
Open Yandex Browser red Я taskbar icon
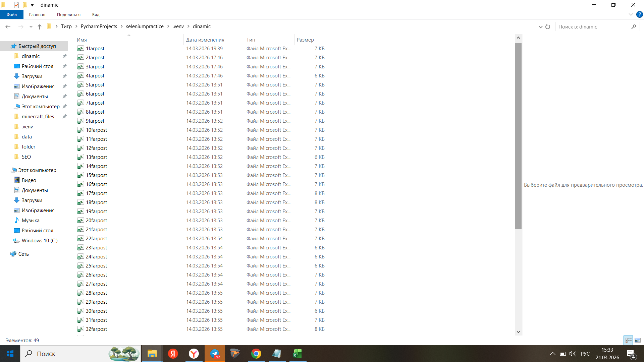pyautogui.click(x=173, y=354)
